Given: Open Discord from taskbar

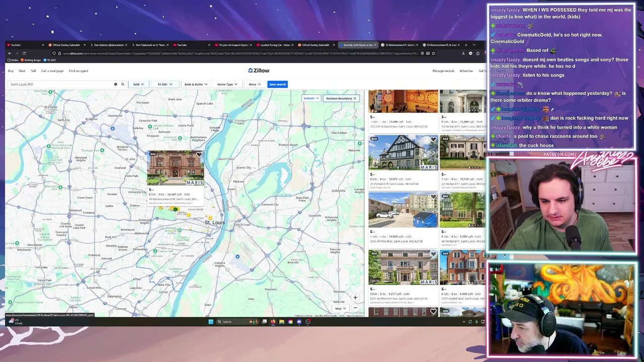Looking at the screenshot, I should tap(299, 322).
